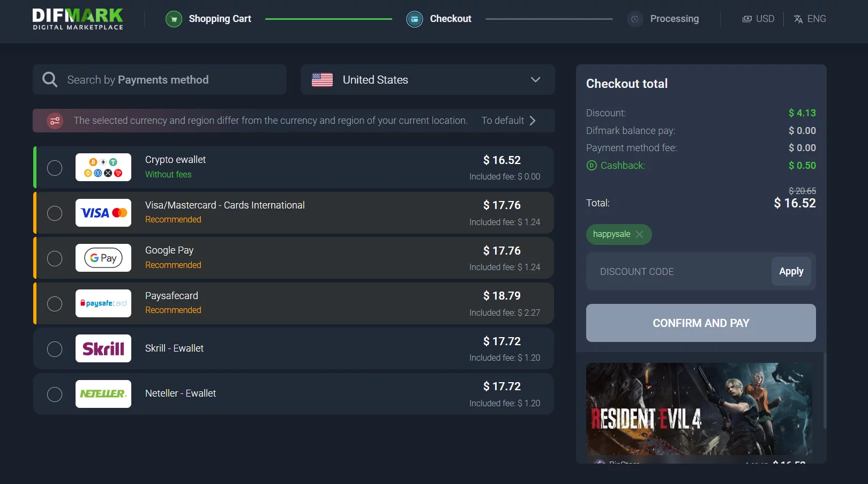Image resolution: width=868 pixels, height=484 pixels.
Task: Click the To default link
Action: coord(508,121)
